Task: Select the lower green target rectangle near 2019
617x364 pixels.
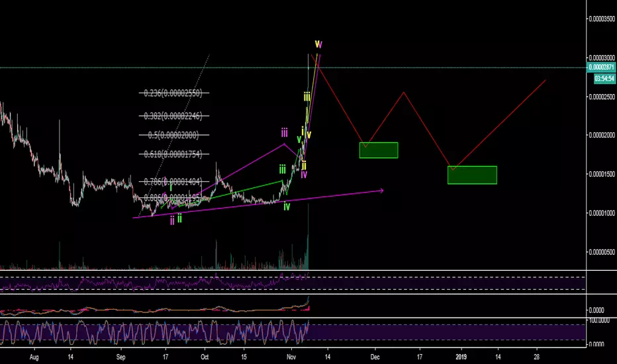Action: tap(472, 175)
